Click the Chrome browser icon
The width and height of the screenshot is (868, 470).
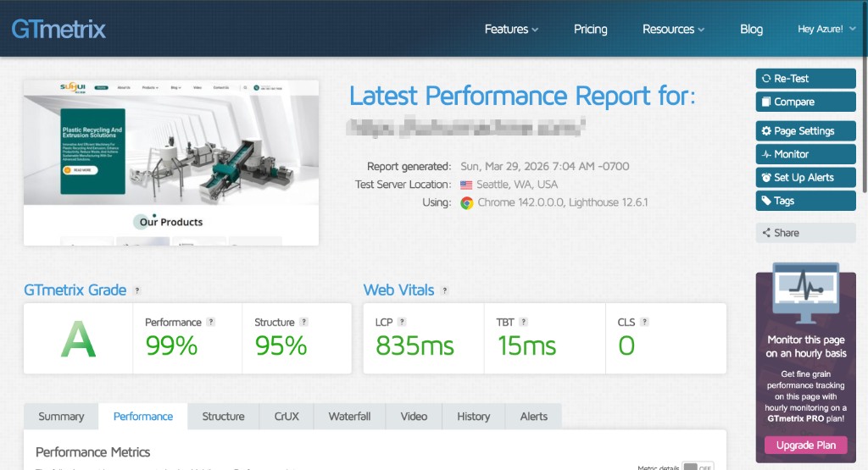(x=467, y=203)
